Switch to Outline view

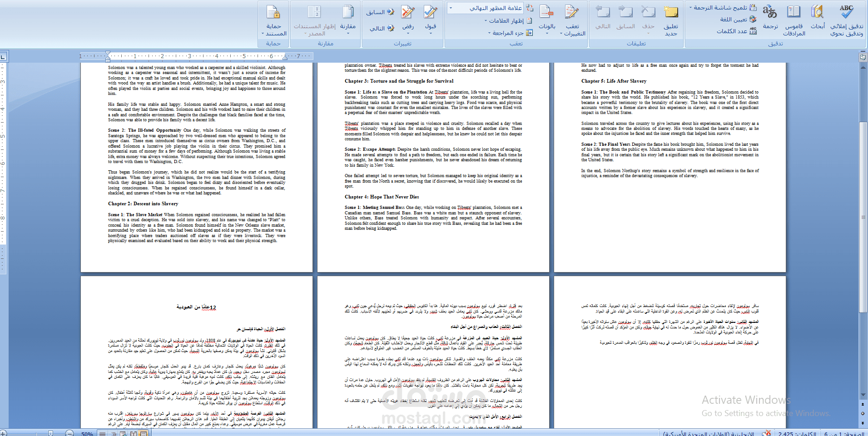tap(113, 433)
